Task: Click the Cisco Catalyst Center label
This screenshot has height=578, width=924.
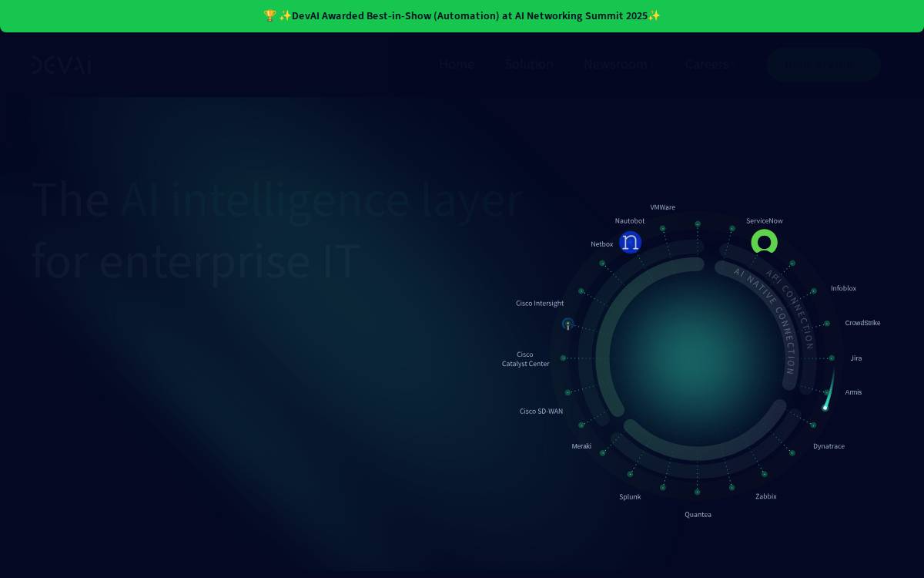Action: 526,359
